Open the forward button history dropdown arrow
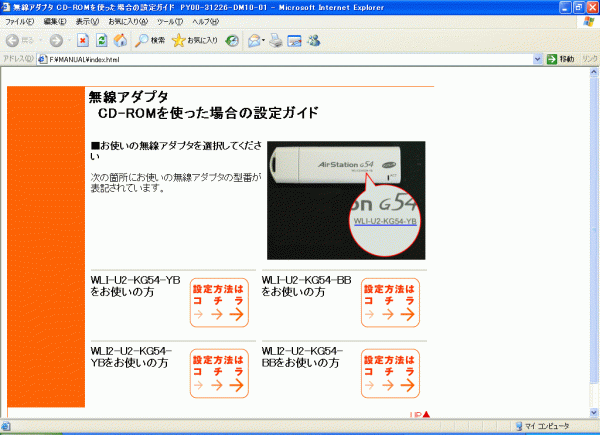The image size is (600, 435). tap(69, 40)
